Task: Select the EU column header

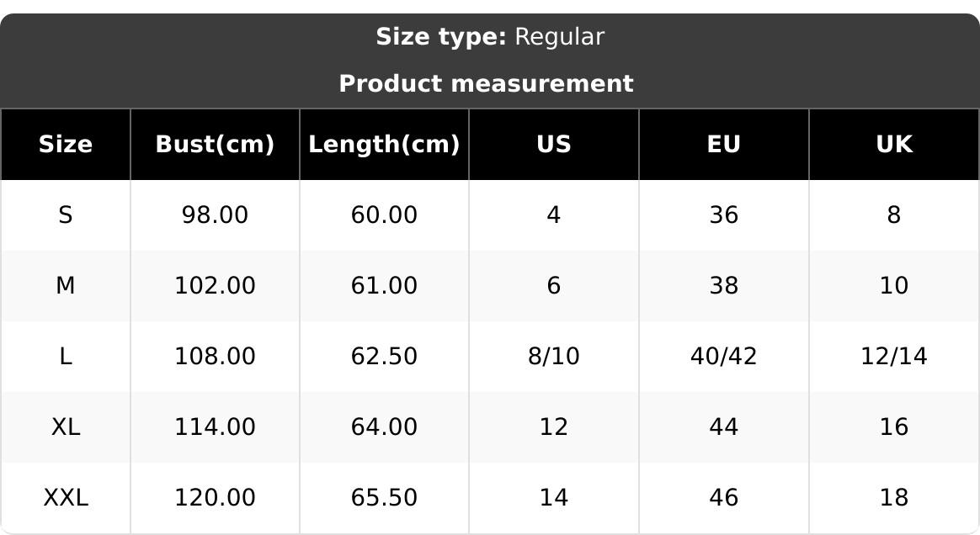Action: click(724, 145)
